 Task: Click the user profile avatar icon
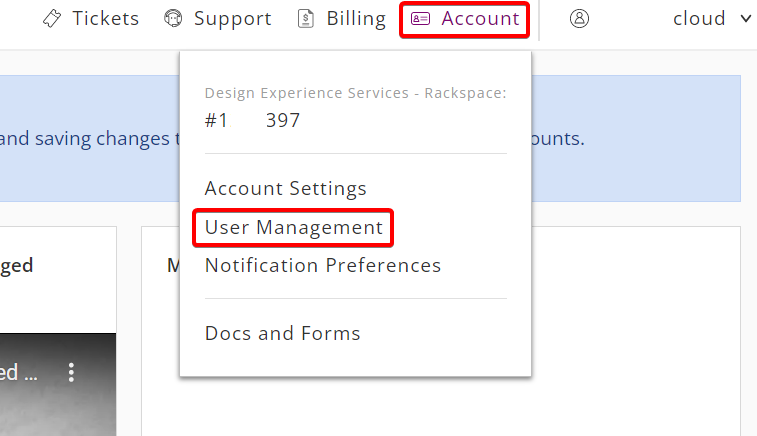coord(579,19)
